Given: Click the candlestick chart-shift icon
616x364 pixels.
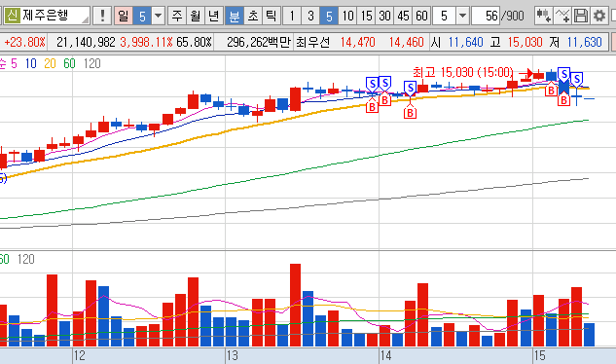Looking at the screenshot, I should (x=544, y=16).
